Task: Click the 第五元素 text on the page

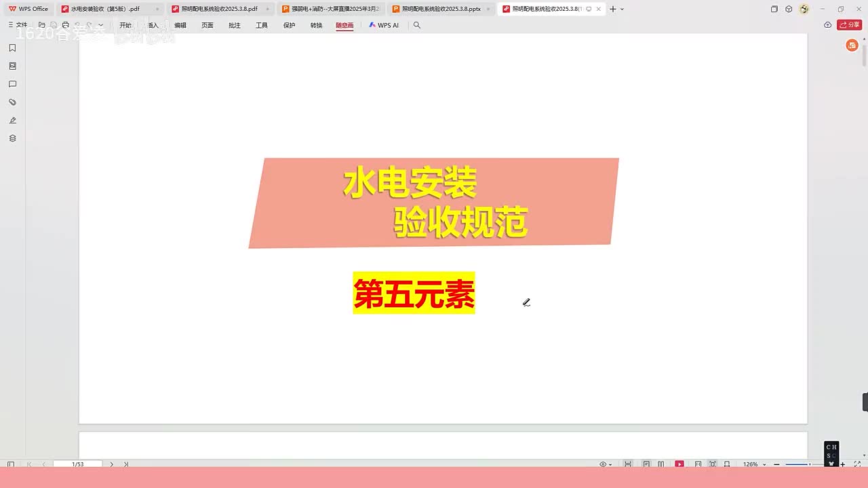Action: click(414, 293)
